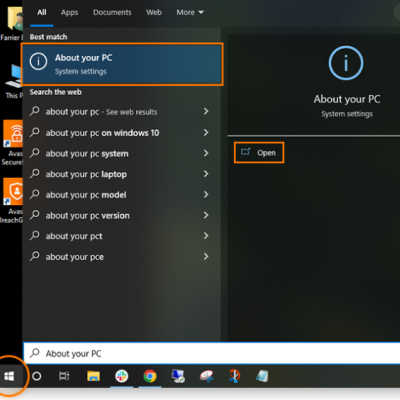Image resolution: width=400 pixels, height=400 pixels.
Task: Select the Web search tab
Action: (154, 13)
